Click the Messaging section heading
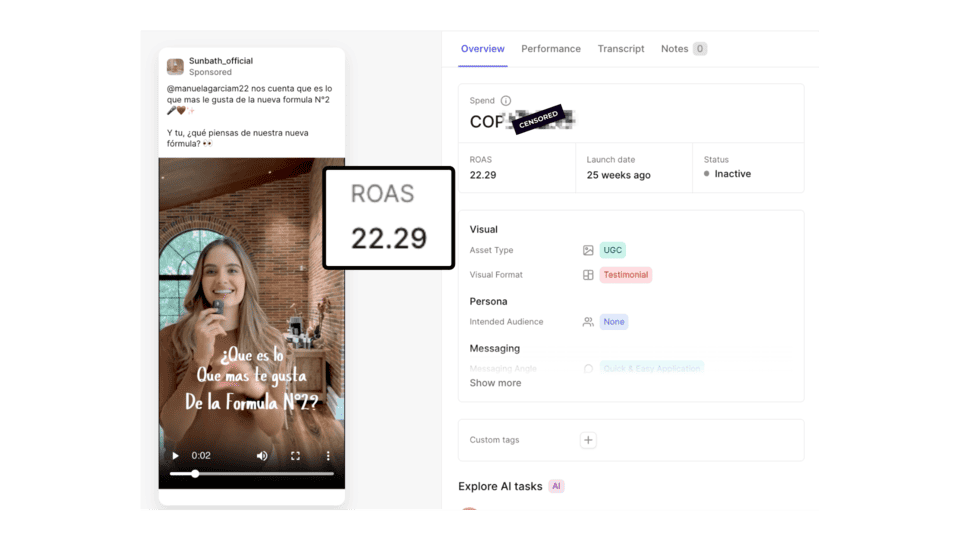This screenshot has height=540, width=960. (x=495, y=348)
